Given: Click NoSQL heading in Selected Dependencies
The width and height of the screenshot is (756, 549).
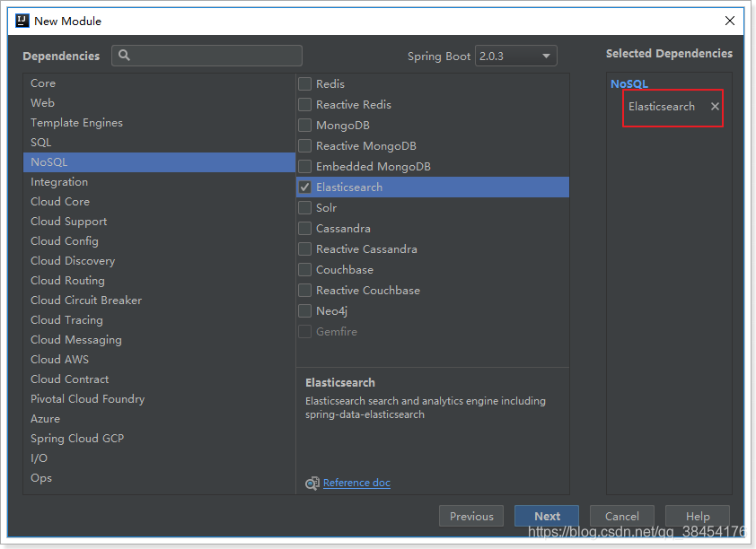Looking at the screenshot, I should point(629,83).
